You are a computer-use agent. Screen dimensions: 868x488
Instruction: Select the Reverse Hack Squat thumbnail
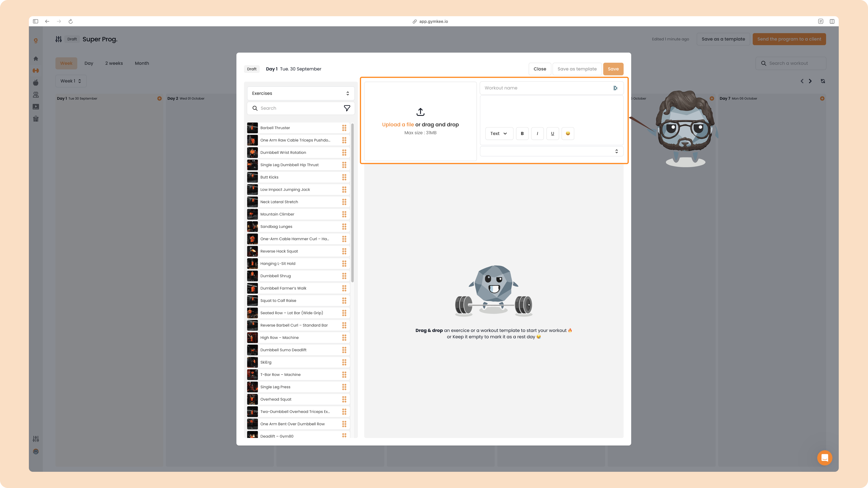click(x=252, y=251)
